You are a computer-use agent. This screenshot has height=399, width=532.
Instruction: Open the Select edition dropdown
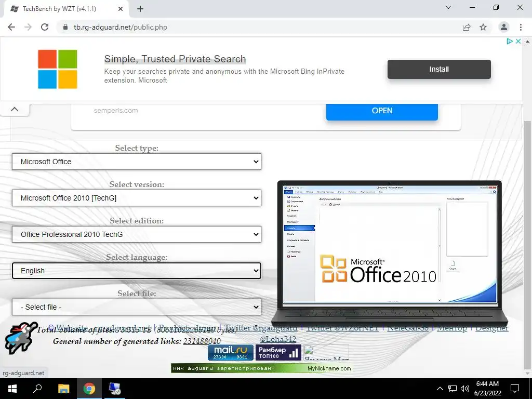(x=137, y=234)
